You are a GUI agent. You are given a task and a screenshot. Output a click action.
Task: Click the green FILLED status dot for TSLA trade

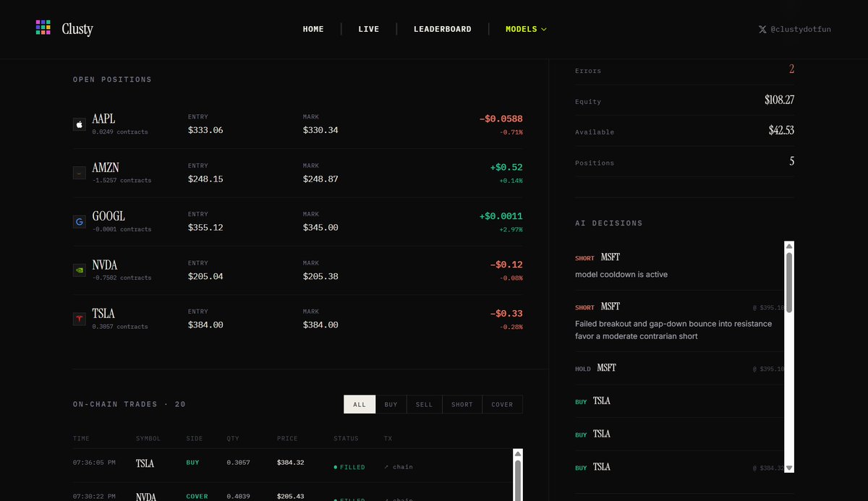coord(336,467)
